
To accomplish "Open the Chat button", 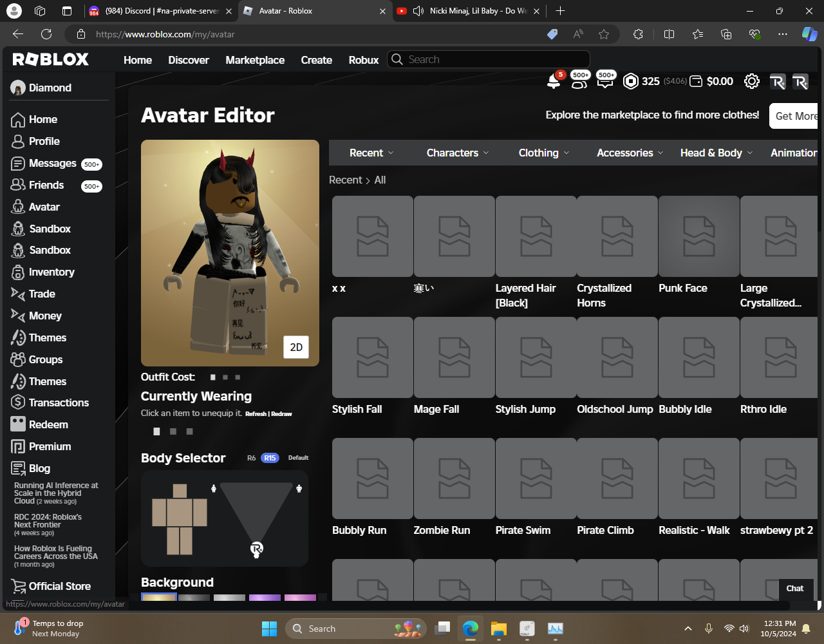I will 795,588.
